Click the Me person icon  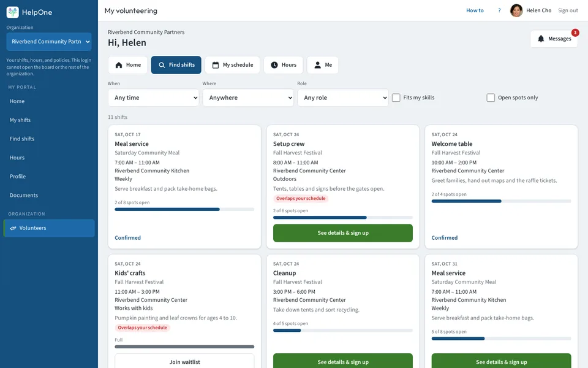(x=318, y=65)
